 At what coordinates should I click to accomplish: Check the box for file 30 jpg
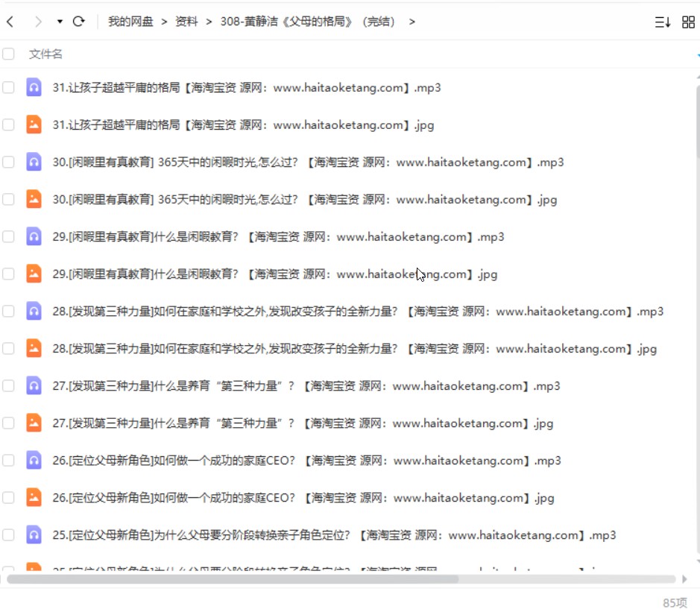[8, 199]
